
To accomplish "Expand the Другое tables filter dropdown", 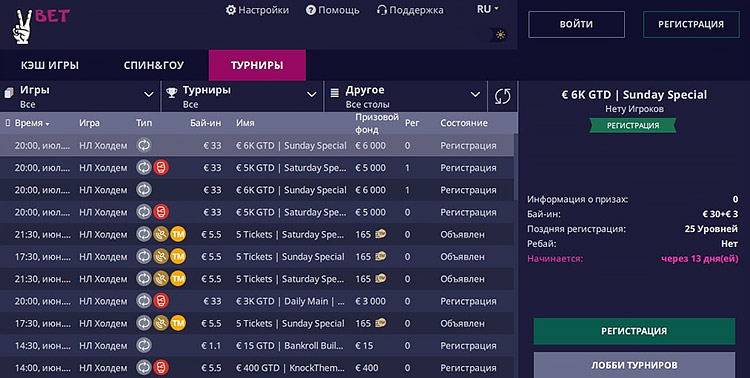I will 475,94.
